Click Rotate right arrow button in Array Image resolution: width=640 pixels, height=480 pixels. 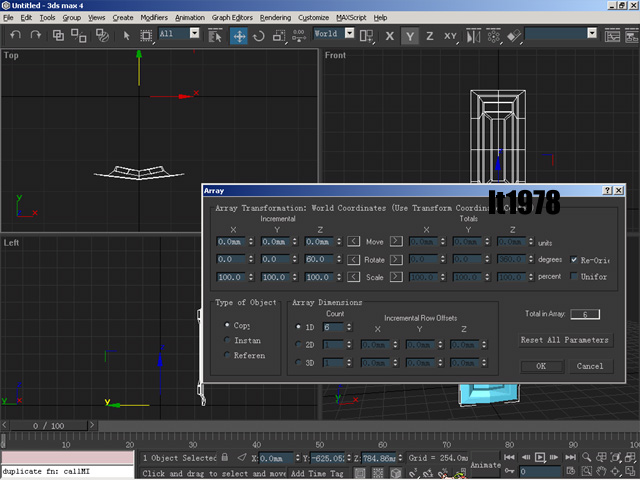(396, 259)
